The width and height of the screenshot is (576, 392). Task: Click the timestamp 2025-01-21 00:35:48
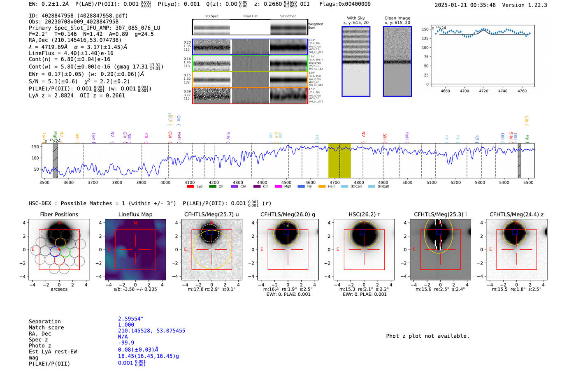click(x=465, y=5)
